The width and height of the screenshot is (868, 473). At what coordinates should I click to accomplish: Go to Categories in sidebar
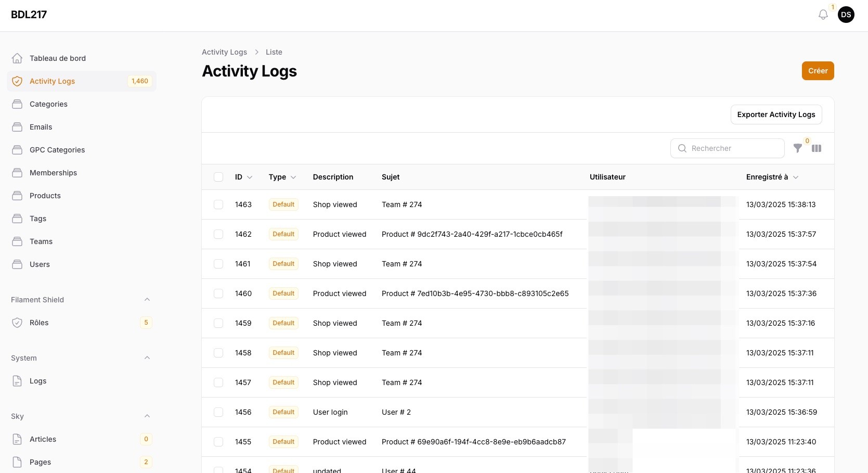pyautogui.click(x=82, y=104)
